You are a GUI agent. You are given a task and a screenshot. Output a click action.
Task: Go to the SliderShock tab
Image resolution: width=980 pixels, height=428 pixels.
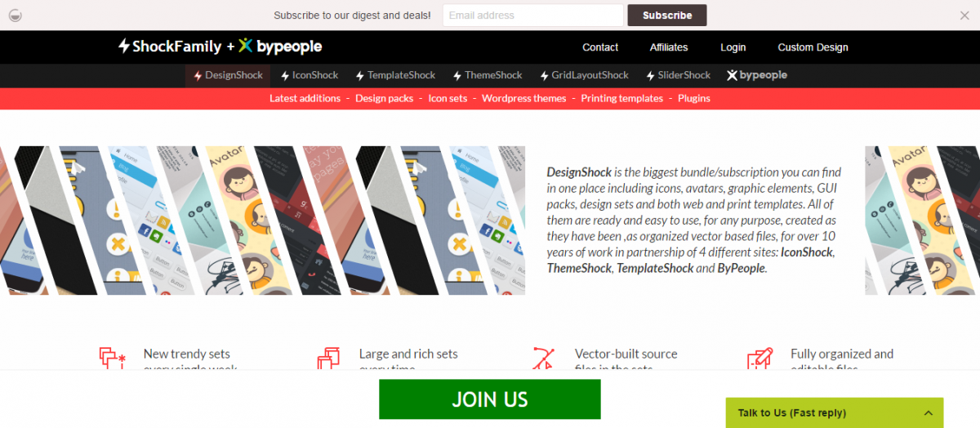click(x=677, y=75)
